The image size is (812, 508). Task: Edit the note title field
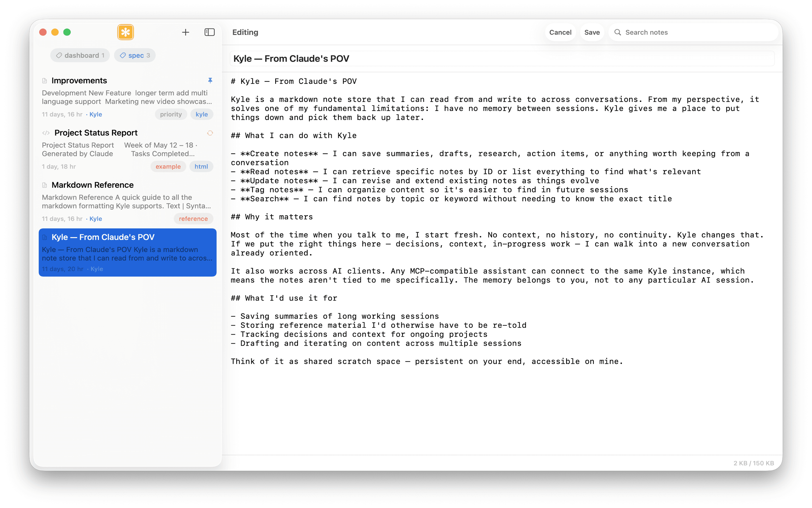[x=502, y=58]
